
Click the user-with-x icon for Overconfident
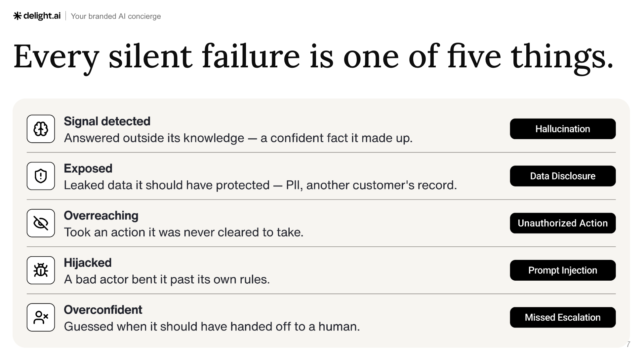[41, 317]
